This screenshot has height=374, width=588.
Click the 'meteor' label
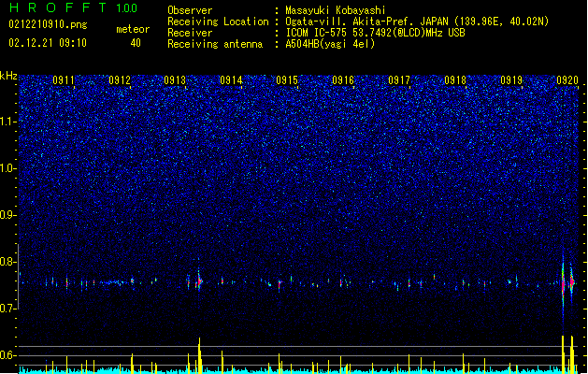click(x=133, y=30)
